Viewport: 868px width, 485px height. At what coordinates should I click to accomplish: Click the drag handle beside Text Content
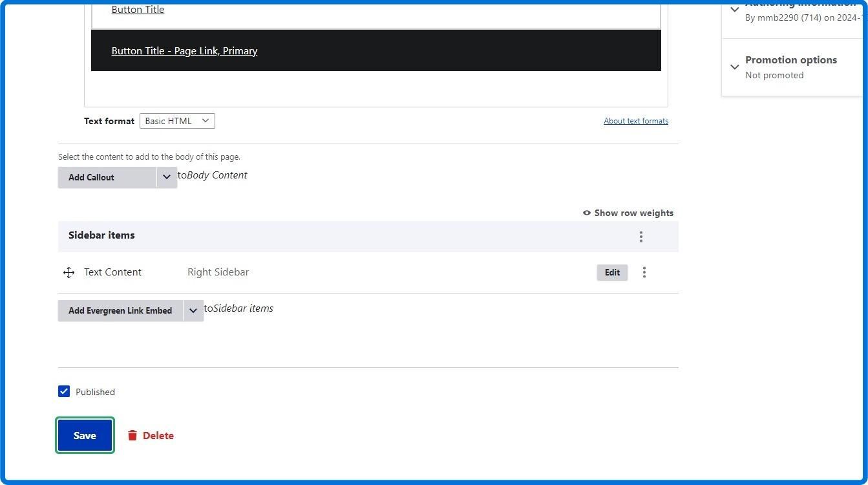69,272
